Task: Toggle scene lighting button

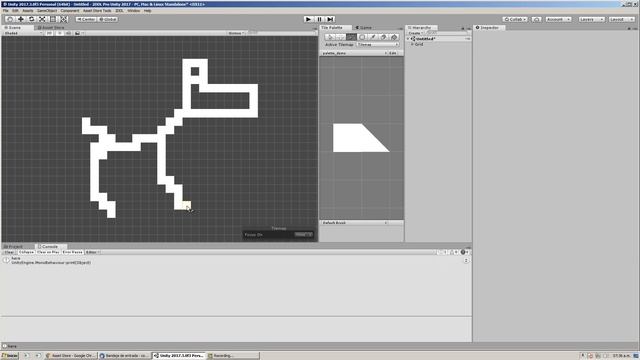Action: click(59, 33)
